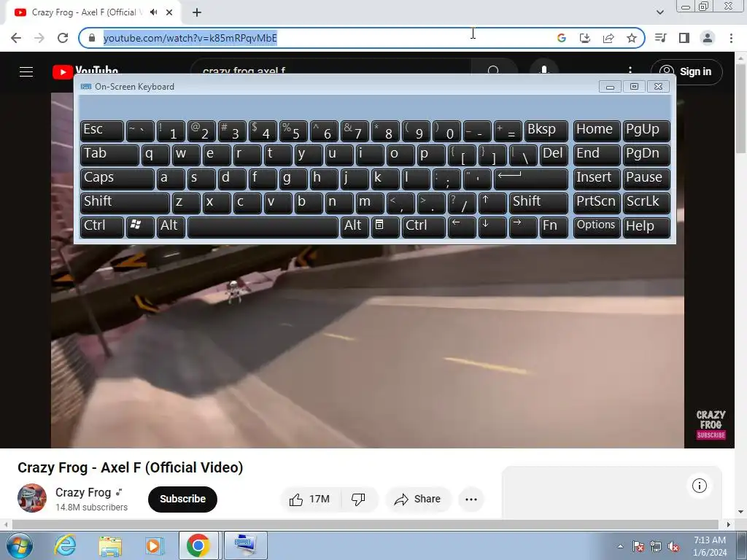The height and width of the screenshot is (560, 747).
Task: Click YouTube voice search microphone
Action: (544, 69)
